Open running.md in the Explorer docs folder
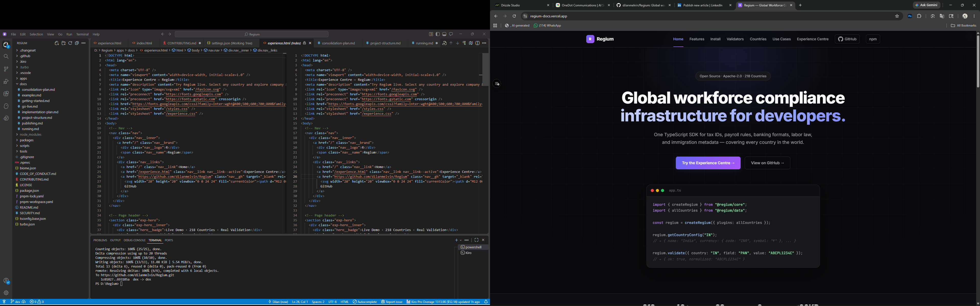The height and width of the screenshot is (306, 980). pos(30,129)
